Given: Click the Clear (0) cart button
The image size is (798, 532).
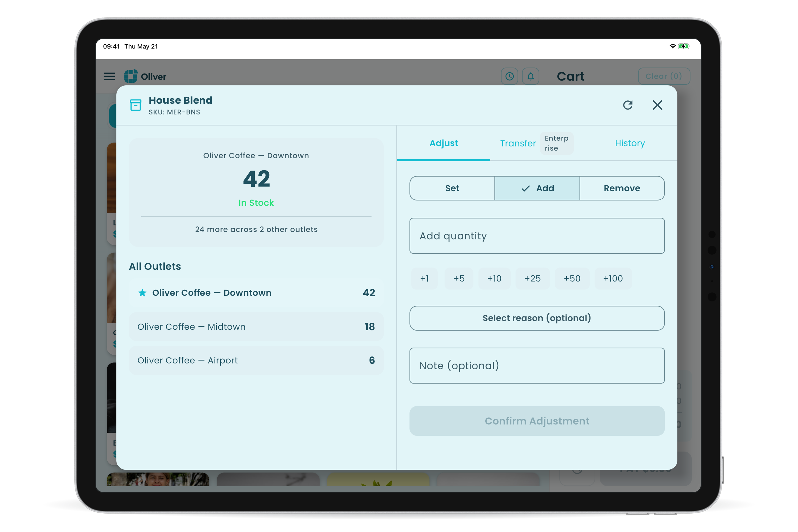Looking at the screenshot, I should click(664, 76).
